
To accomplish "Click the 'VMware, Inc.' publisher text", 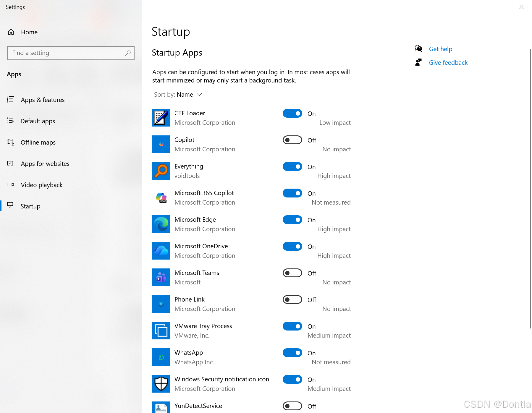I will [192, 336].
